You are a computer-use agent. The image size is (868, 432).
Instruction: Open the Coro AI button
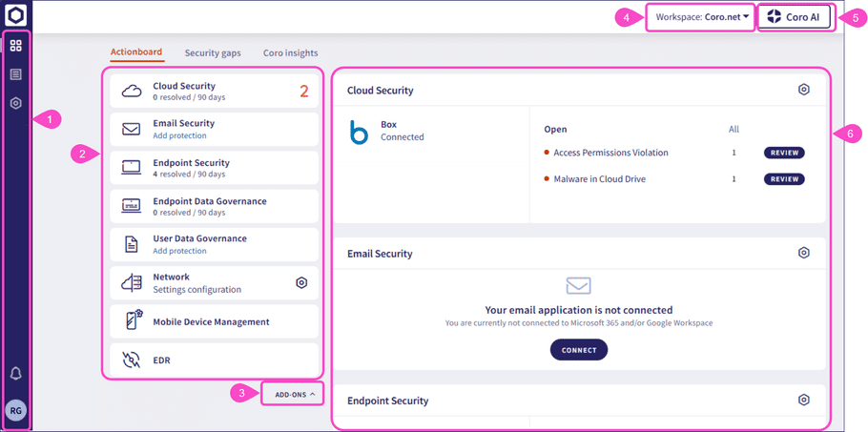pos(796,17)
